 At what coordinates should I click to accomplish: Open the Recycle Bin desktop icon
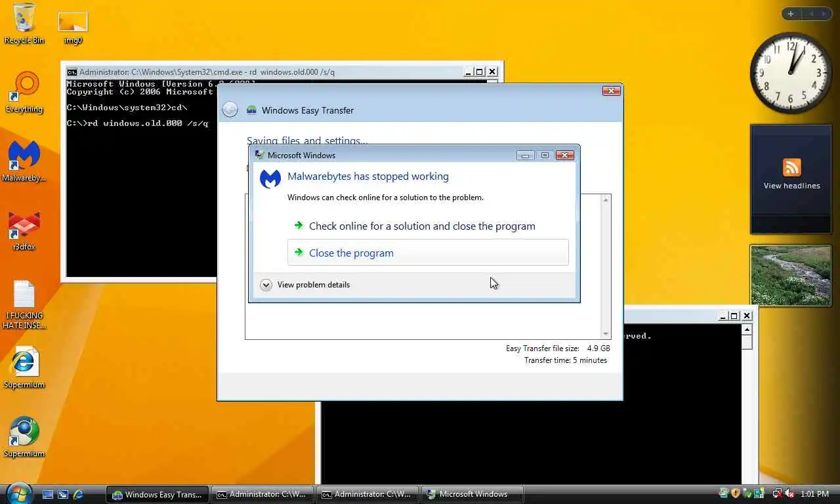coord(24,24)
